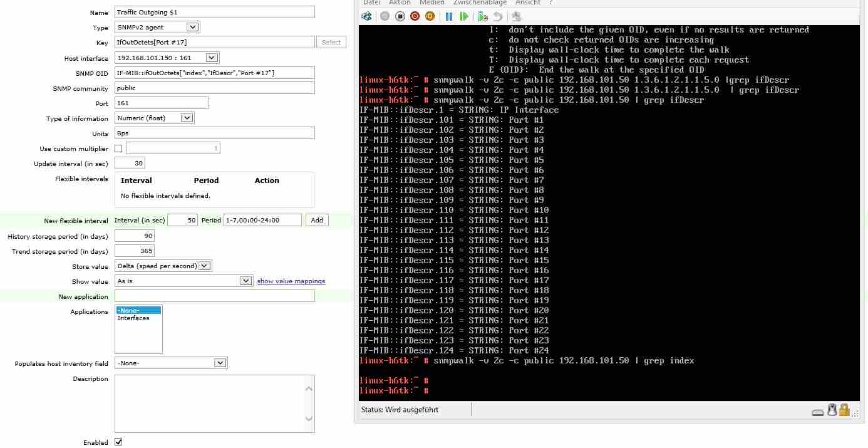Click the Add flexible interval button
The width and height of the screenshot is (868, 448).
coord(317,221)
